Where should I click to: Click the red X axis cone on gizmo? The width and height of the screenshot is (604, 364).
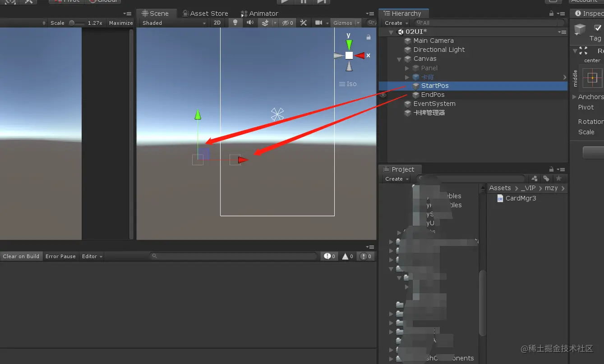coord(360,55)
